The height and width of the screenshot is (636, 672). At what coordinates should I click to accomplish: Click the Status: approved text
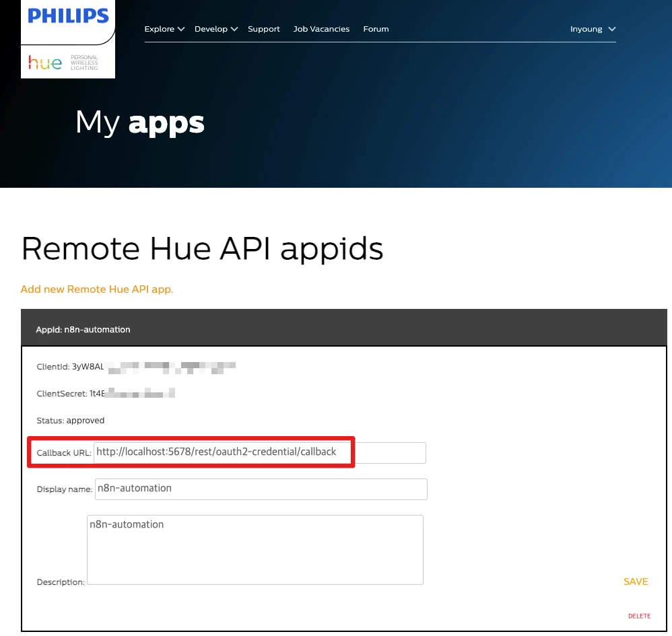click(x=70, y=421)
